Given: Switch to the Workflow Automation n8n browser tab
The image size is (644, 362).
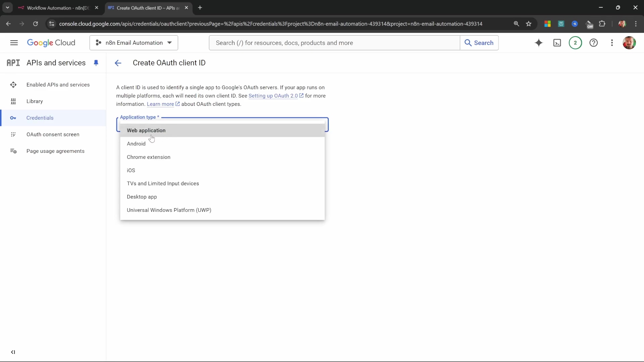Looking at the screenshot, I should pos(58,8).
